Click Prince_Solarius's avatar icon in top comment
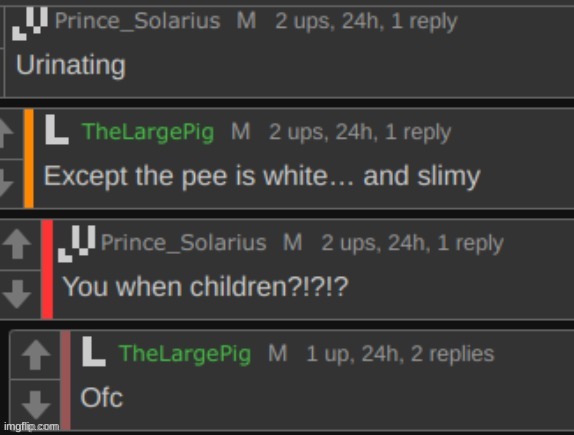This screenshot has width=574, height=435. [x=30, y=23]
